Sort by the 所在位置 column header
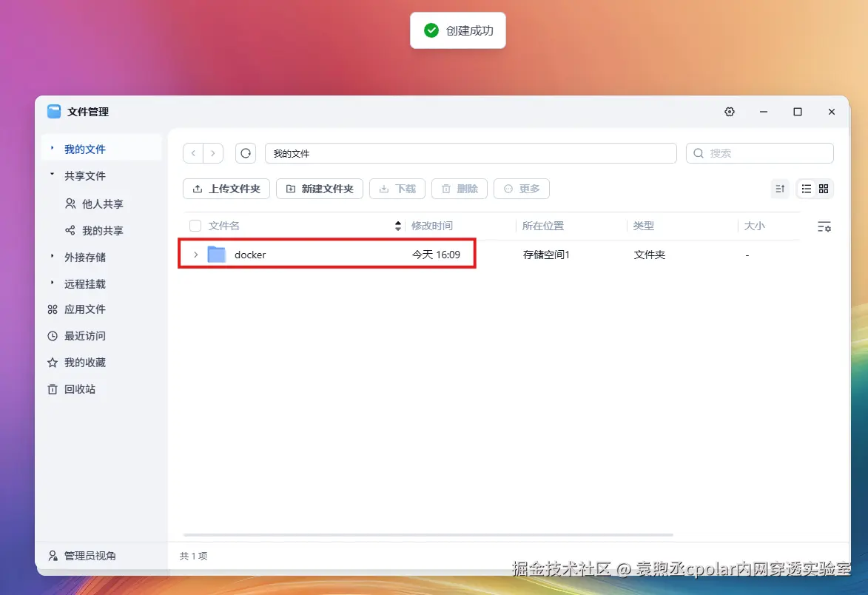 click(x=543, y=226)
